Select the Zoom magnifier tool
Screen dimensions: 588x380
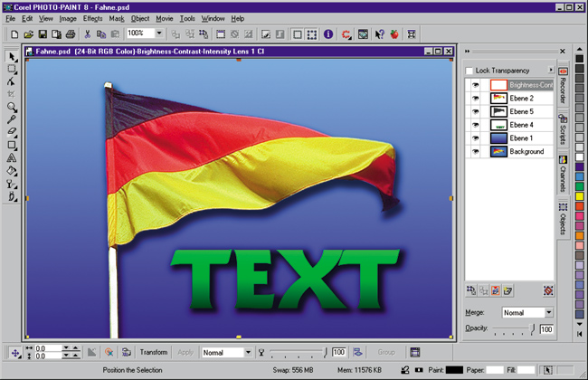(x=13, y=106)
